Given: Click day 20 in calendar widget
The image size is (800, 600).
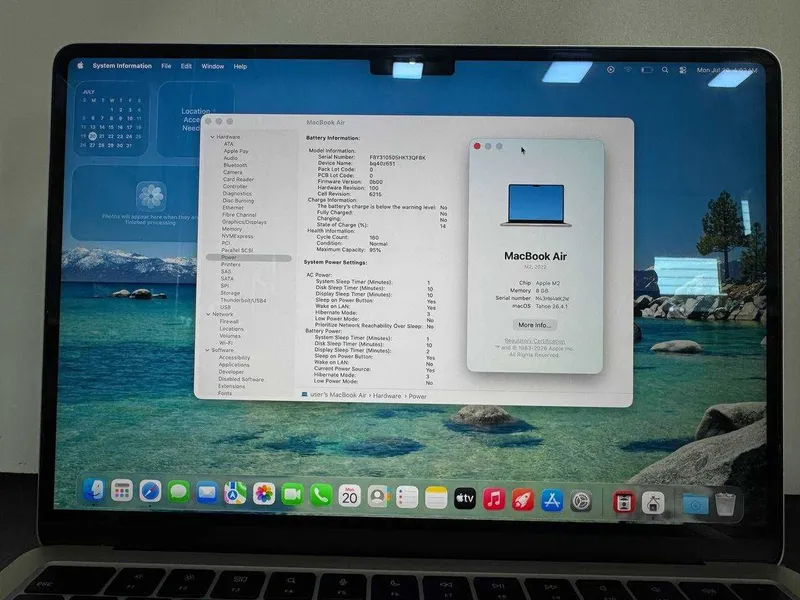Looking at the screenshot, I should [x=92, y=136].
